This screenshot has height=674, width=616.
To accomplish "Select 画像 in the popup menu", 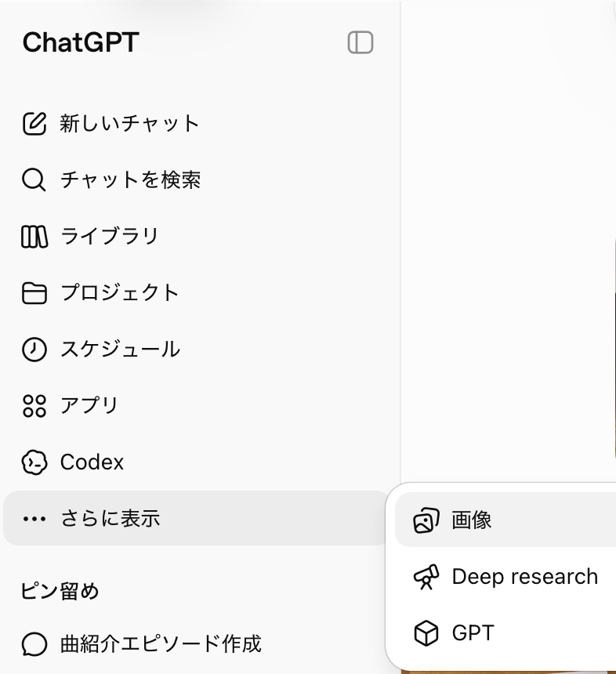I will (505, 520).
